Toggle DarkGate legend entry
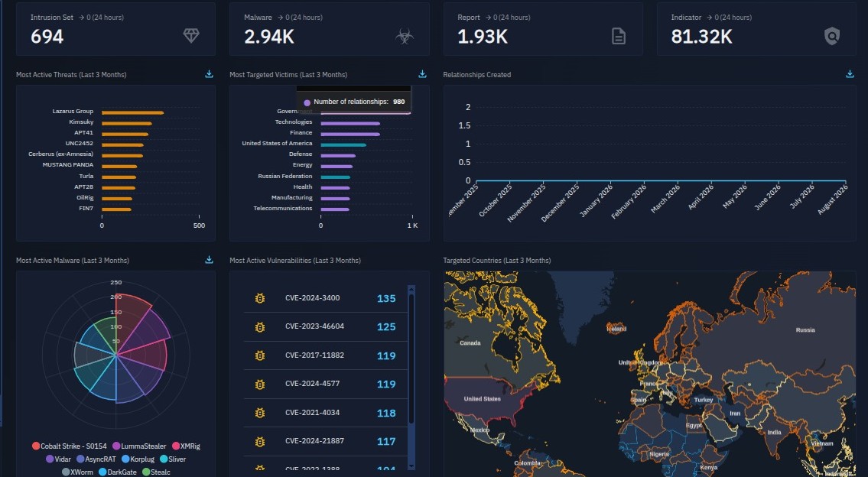 tap(117, 472)
